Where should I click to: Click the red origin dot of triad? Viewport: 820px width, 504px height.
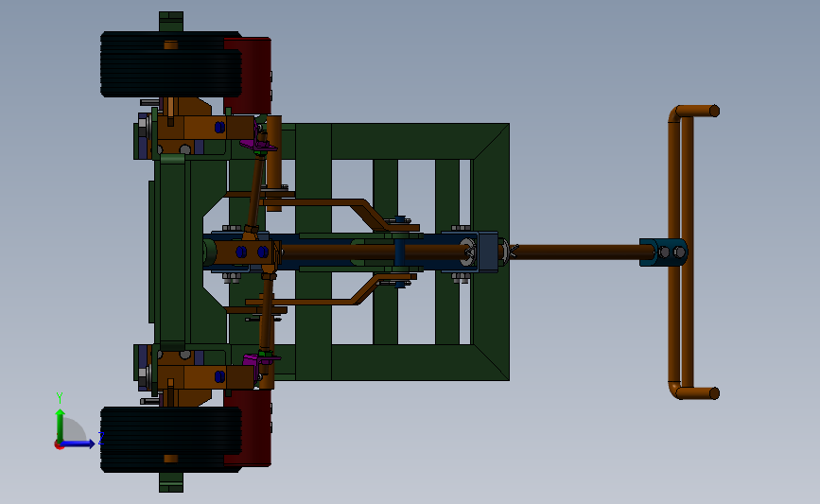tap(59, 445)
